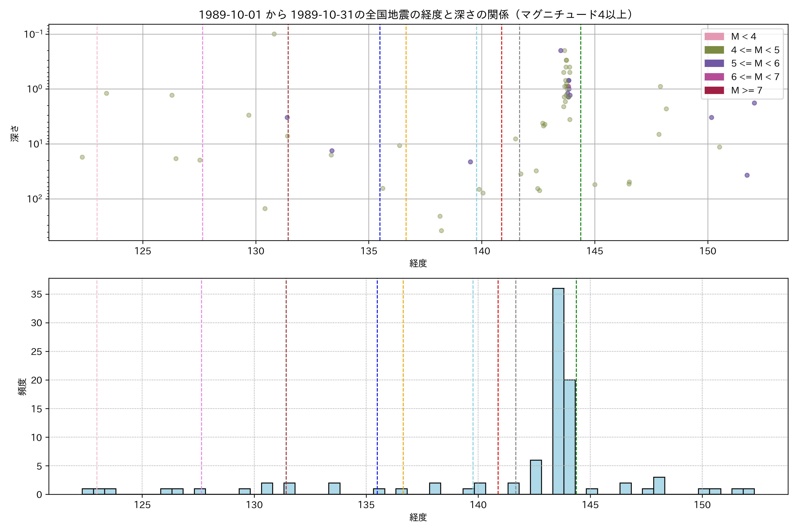Click the magenta 6 <= M < 7 swatch

[x=714, y=77]
